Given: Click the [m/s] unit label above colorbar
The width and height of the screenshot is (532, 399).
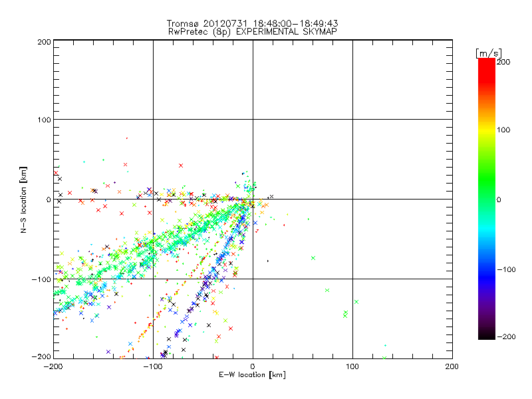Looking at the screenshot, I should [489, 53].
